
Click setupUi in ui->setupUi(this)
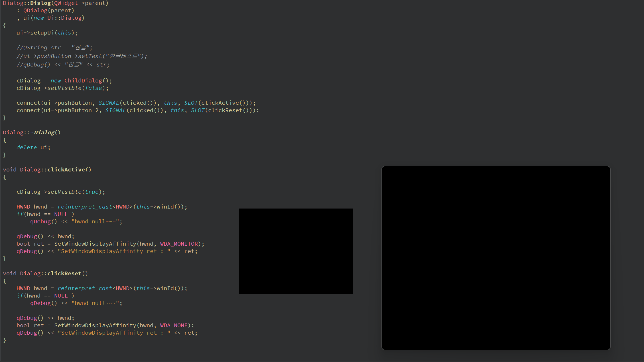(42, 33)
